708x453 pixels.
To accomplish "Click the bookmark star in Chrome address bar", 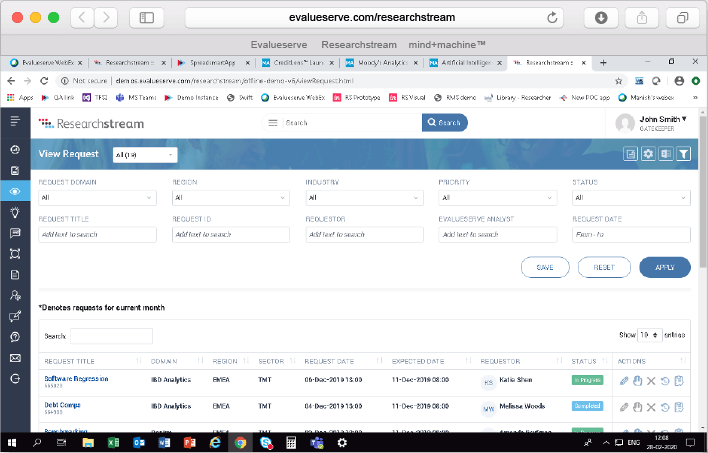I will tap(619, 81).
